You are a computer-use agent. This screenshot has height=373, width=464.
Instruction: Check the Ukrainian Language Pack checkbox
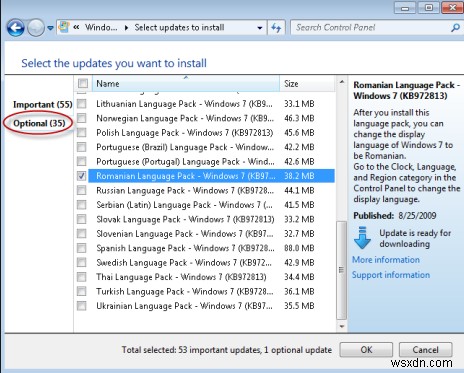(81, 306)
